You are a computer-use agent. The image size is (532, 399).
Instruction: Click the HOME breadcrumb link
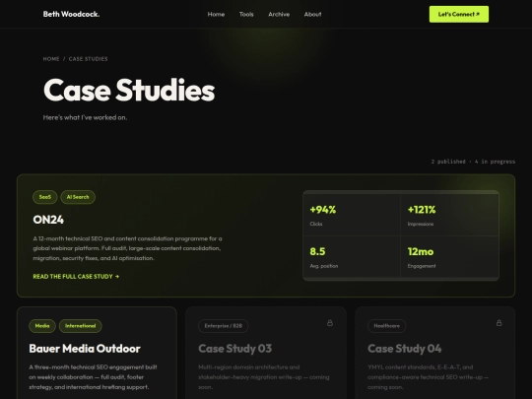pos(51,59)
